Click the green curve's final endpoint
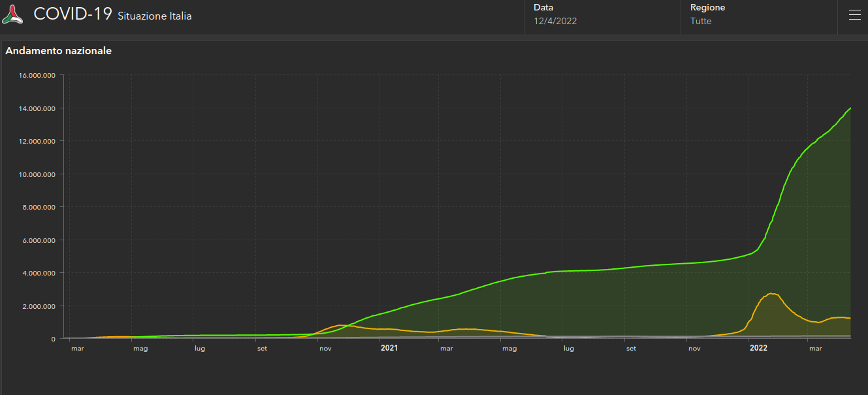Screen dimensions: 868x395 (850, 108)
